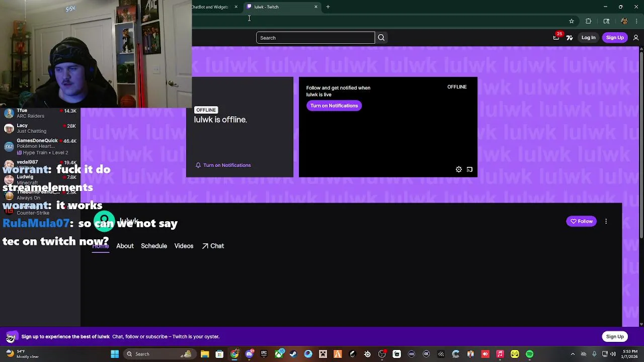Viewport: 644px width, 362px height.
Task: Click the Turn on Notifications link in offline card
Action: click(227, 165)
